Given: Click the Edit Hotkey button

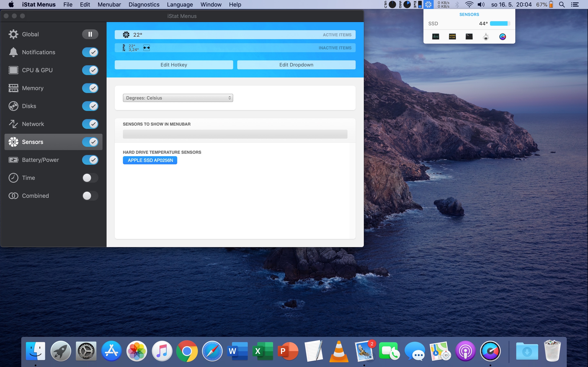Looking at the screenshot, I should pyautogui.click(x=174, y=65).
